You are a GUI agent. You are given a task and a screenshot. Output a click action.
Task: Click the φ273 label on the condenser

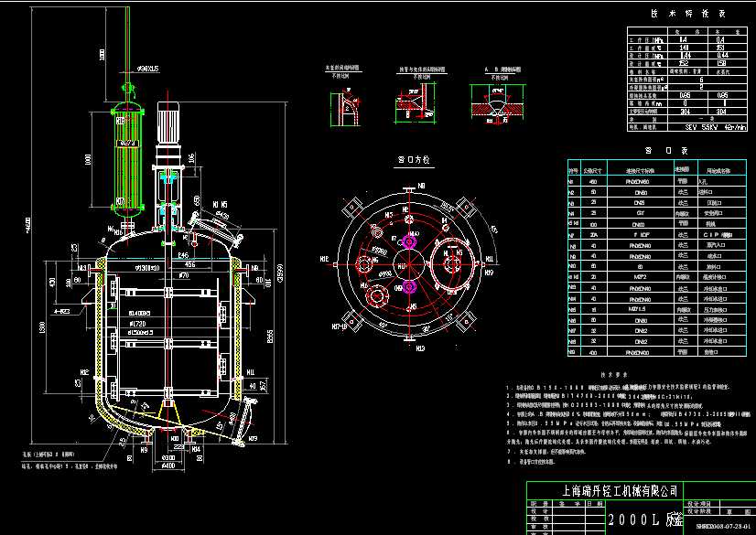pyautogui.click(x=127, y=144)
